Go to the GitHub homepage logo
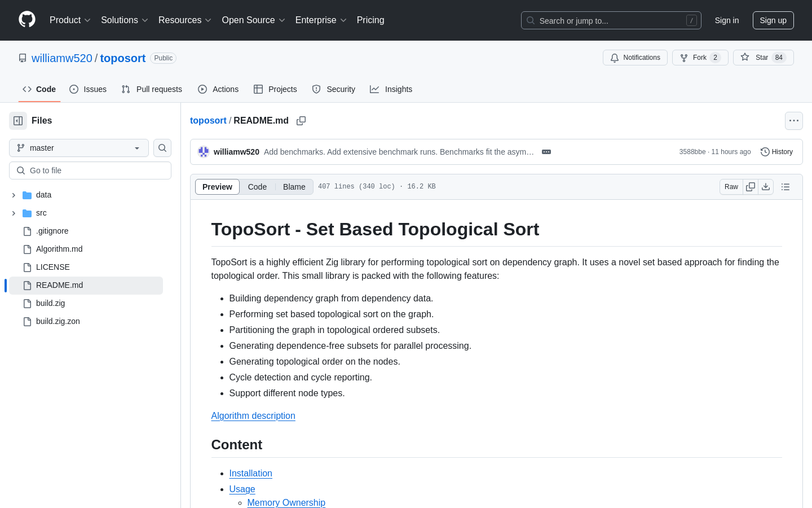The image size is (812, 508). (27, 20)
